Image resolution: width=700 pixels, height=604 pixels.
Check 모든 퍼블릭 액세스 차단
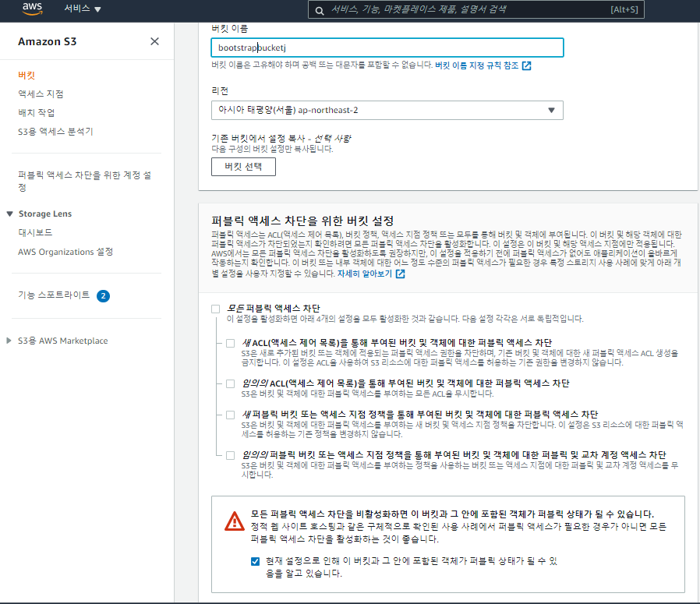click(216, 309)
